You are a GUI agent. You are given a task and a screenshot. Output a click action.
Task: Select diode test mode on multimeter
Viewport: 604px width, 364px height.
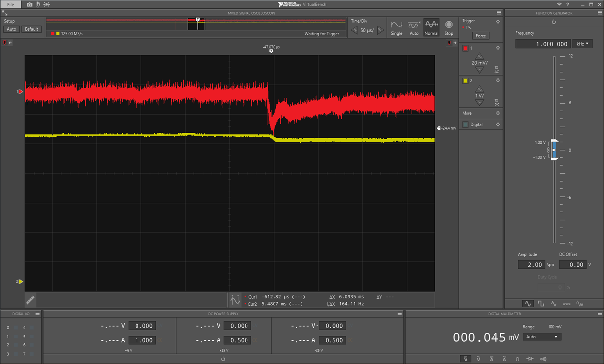tap(530, 359)
